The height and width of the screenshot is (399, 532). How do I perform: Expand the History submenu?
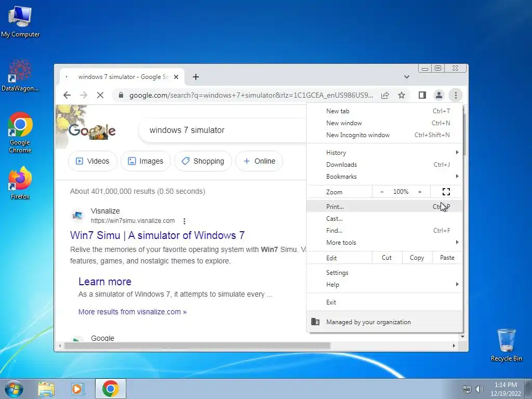pos(384,152)
